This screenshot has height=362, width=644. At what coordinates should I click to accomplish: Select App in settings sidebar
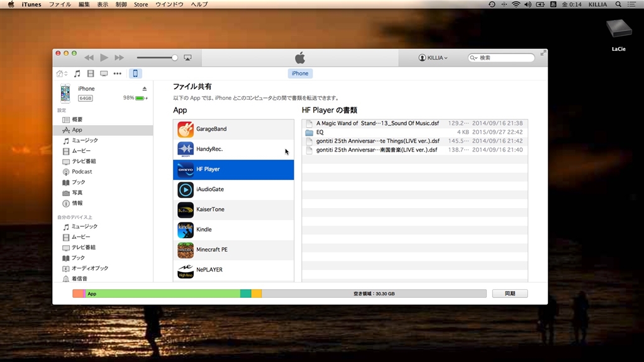click(x=103, y=129)
